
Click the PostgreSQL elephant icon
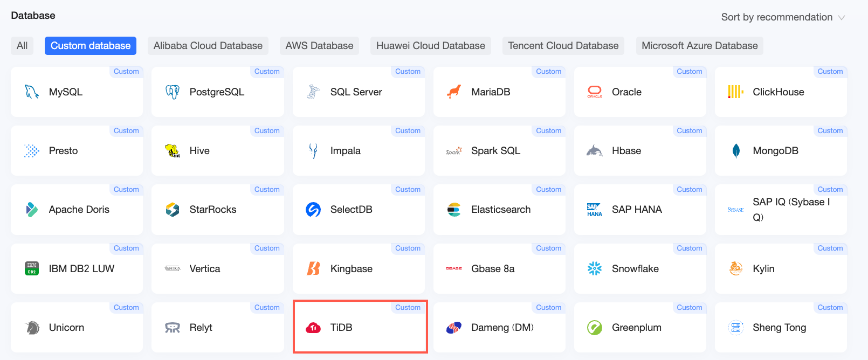(173, 92)
